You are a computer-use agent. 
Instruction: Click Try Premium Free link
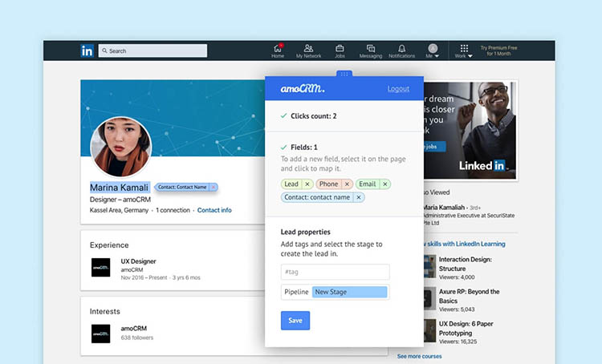click(498, 51)
